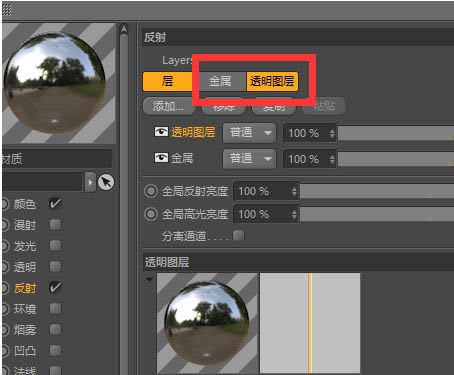Click the 全局反射亮度 value stepper arrows

tap(294, 191)
